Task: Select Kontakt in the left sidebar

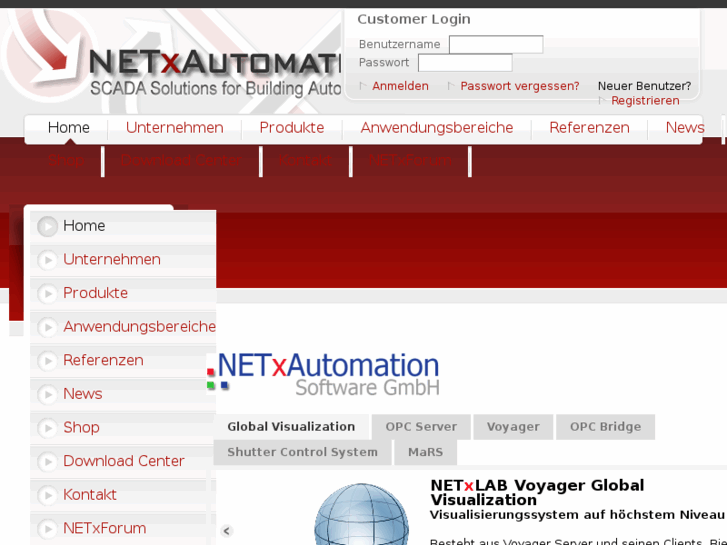Action: (x=89, y=495)
